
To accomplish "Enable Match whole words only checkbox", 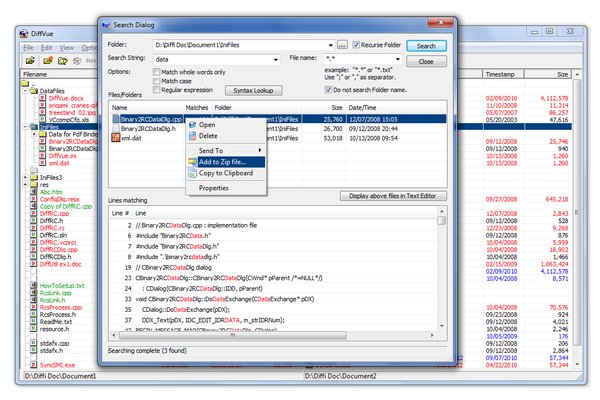I will point(154,72).
